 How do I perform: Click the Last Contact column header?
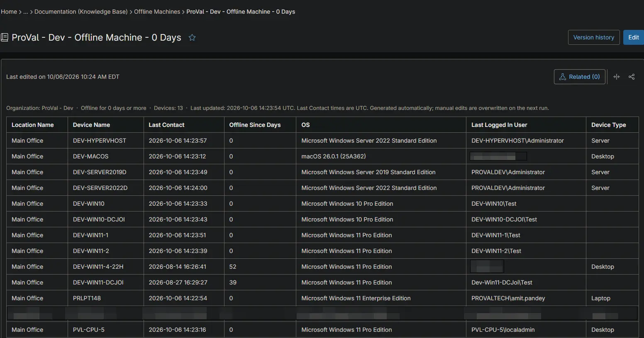tap(184, 125)
